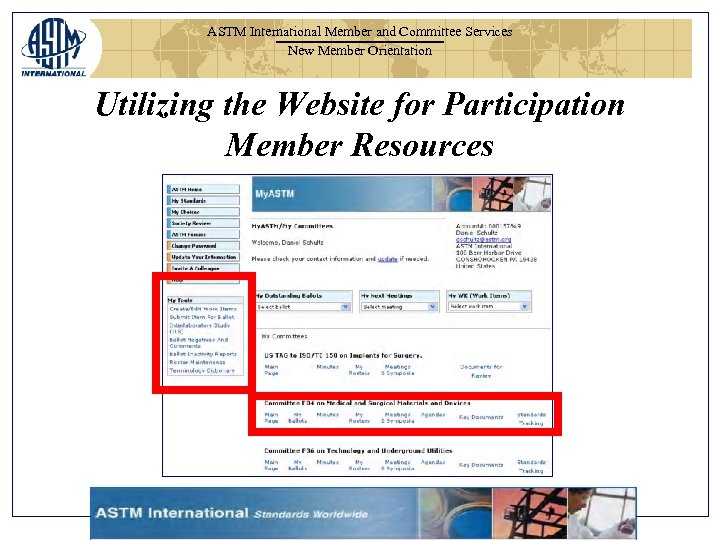The height and width of the screenshot is (540, 720).
Task: Open Minutes for Committee F04
Action: [x=327, y=415]
